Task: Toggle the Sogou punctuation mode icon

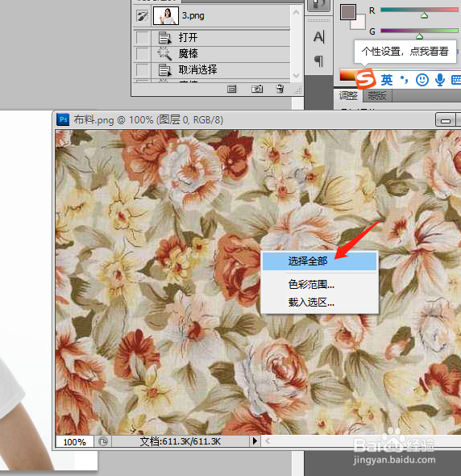Action: 404,80
